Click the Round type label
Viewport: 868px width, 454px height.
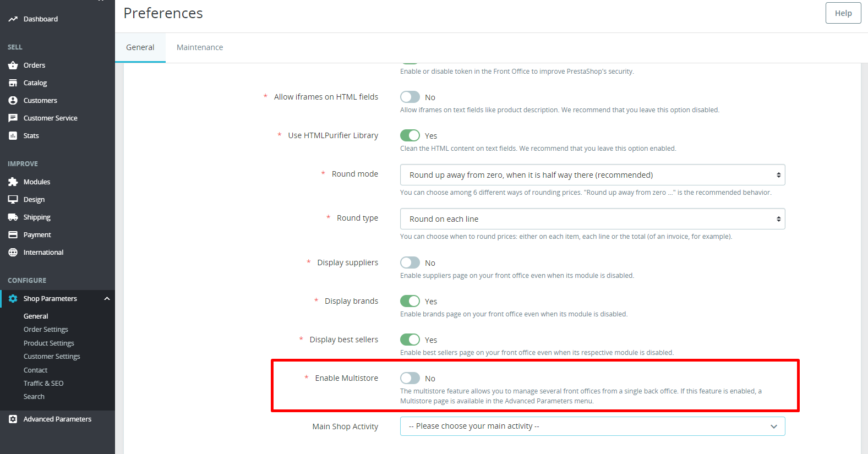[358, 218]
